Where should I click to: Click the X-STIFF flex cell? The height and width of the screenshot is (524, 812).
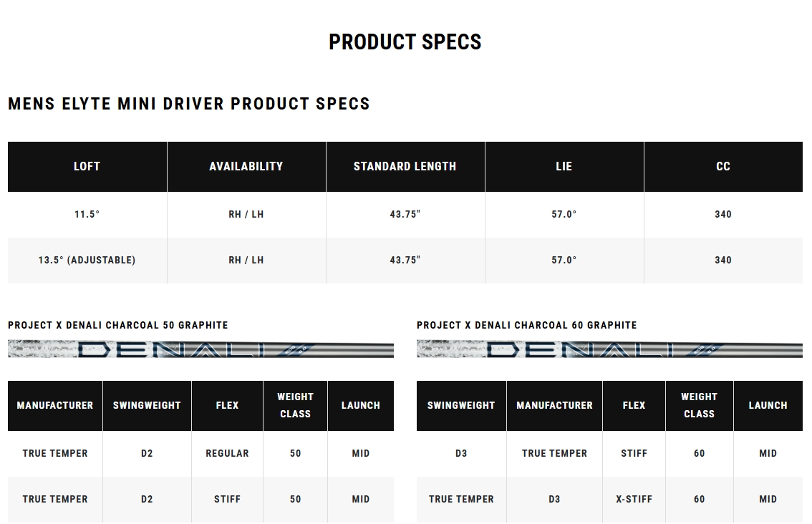tap(634, 499)
